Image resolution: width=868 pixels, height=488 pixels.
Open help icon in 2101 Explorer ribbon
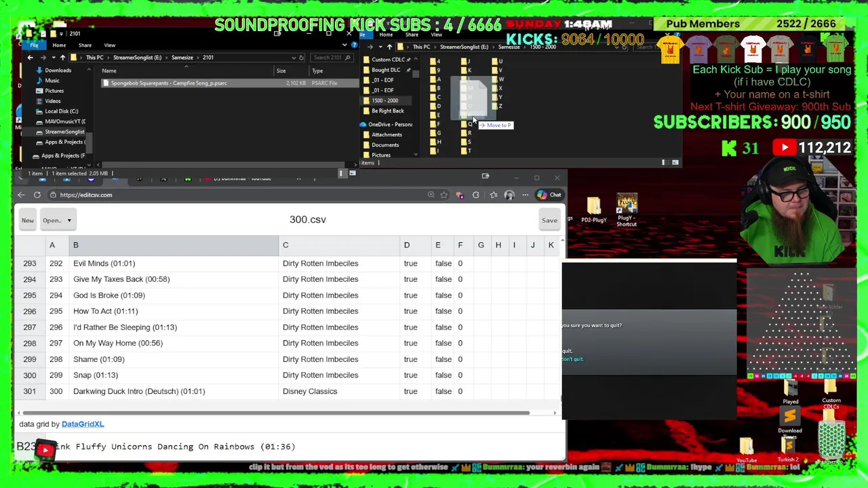355,45
